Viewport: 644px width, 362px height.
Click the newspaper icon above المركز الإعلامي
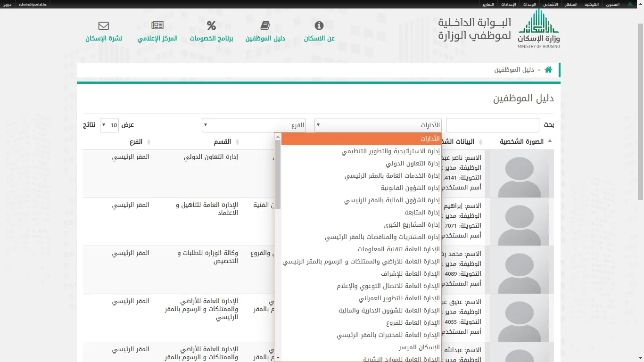click(157, 25)
